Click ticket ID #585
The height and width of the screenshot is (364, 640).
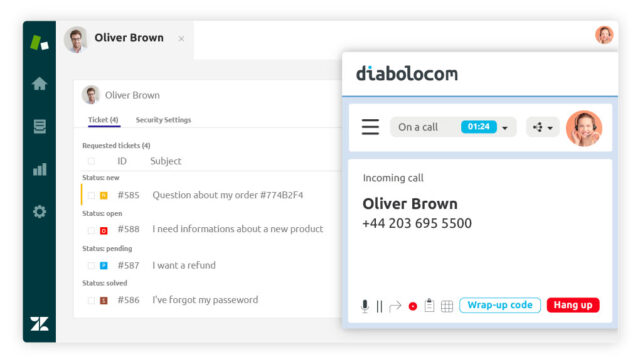(x=129, y=195)
